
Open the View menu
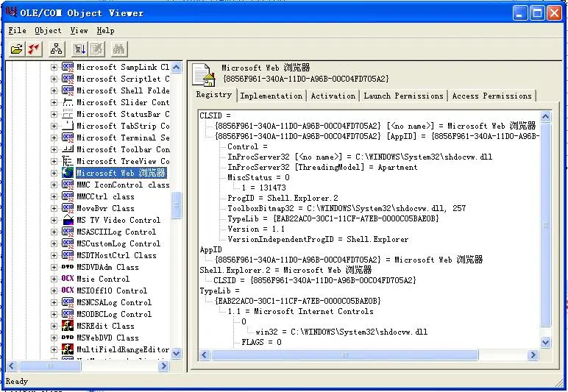tap(79, 30)
